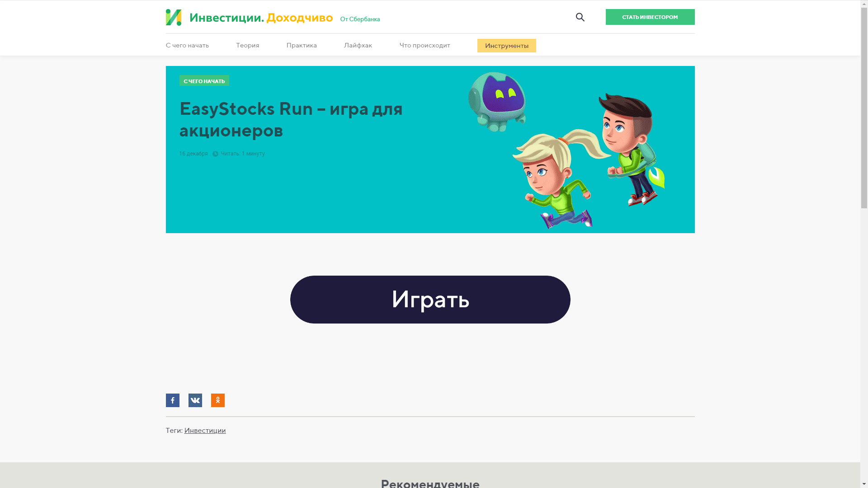The width and height of the screenshot is (868, 488).
Task: Go to the 'Практика' section
Action: click(x=302, y=45)
